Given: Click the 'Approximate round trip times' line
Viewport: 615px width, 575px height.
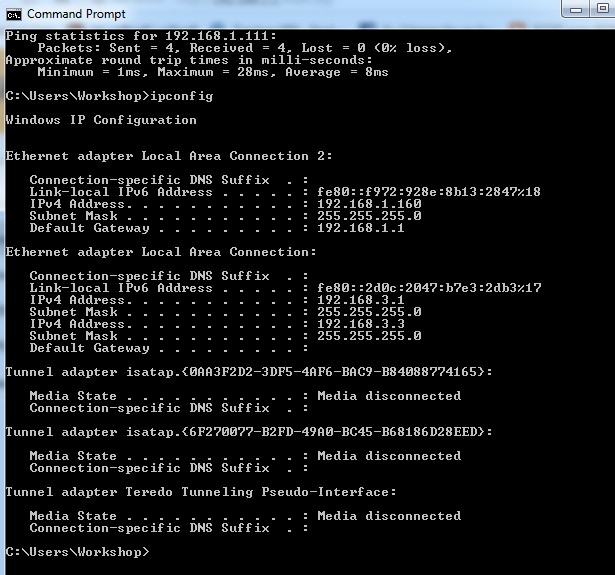Looking at the screenshot, I should click(x=189, y=60).
